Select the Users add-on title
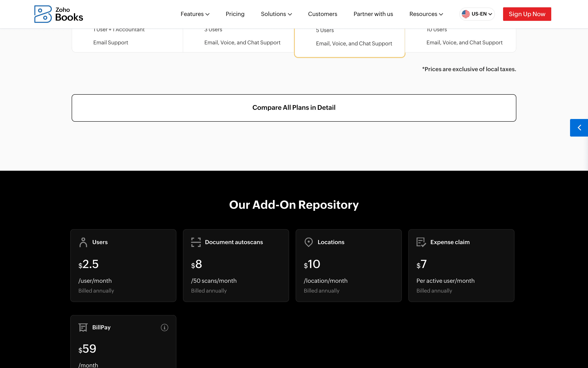 [x=100, y=242]
